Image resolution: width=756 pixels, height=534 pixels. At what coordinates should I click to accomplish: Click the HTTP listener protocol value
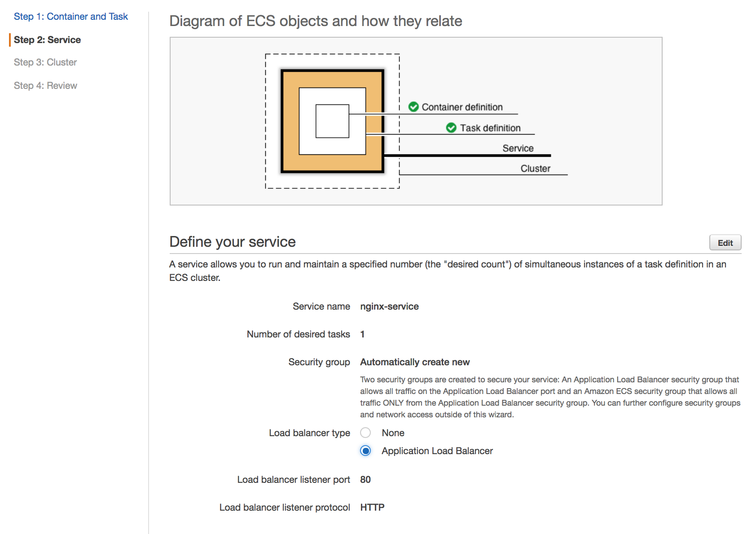point(372,508)
